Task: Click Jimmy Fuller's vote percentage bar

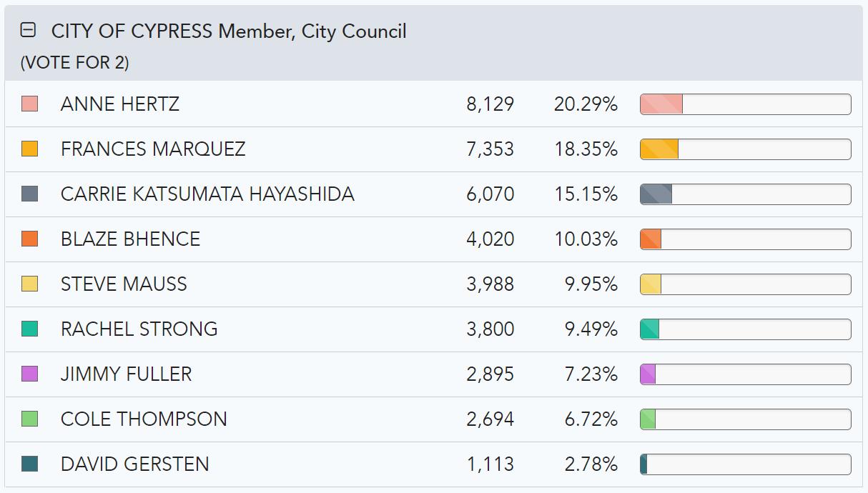Action: (745, 374)
